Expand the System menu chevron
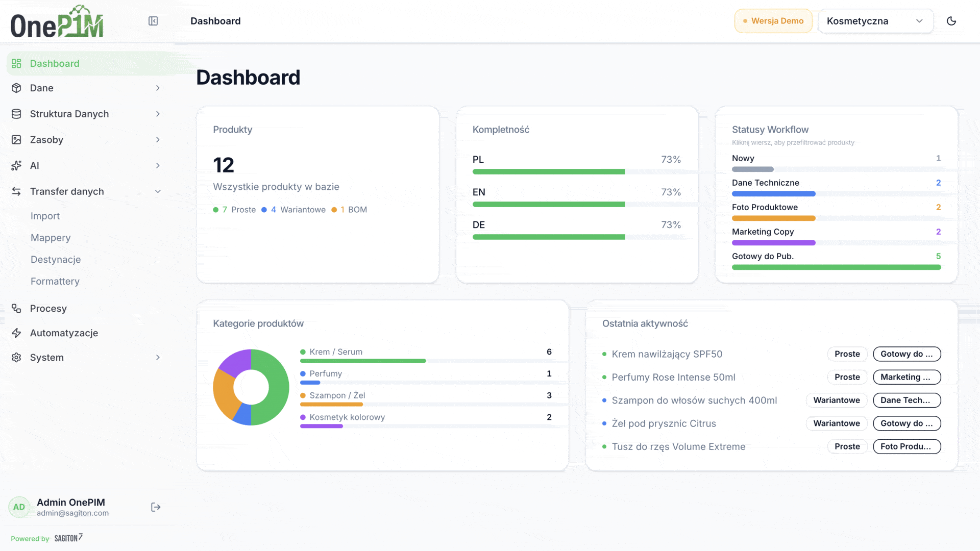980x551 pixels. pyautogui.click(x=158, y=358)
